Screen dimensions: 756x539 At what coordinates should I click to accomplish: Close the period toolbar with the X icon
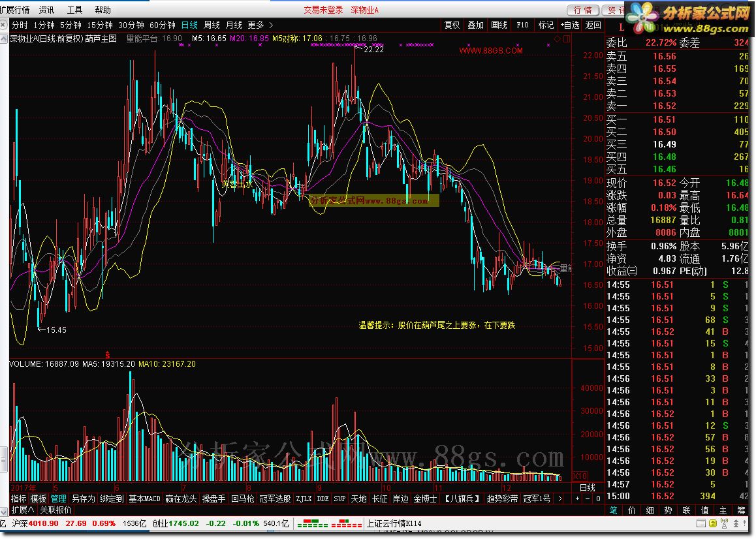(4, 25)
